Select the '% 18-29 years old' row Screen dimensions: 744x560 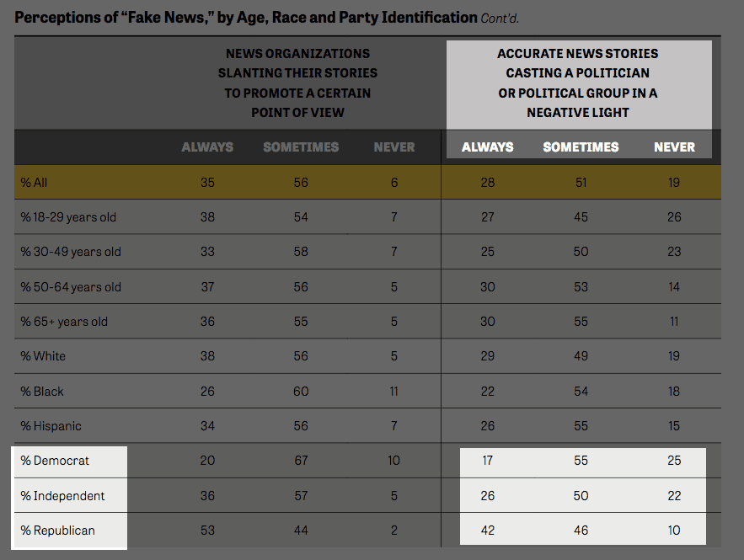[367, 217]
